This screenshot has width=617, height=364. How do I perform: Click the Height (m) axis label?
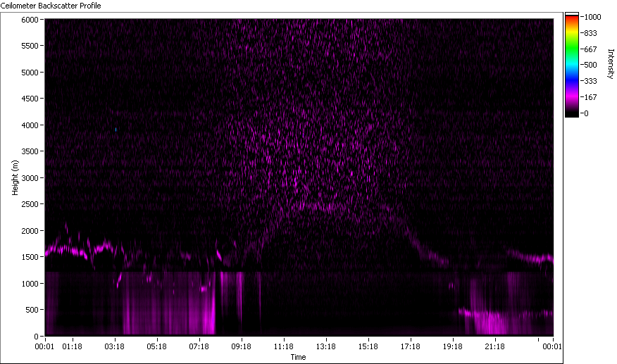pyautogui.click(x=15, y=177)
